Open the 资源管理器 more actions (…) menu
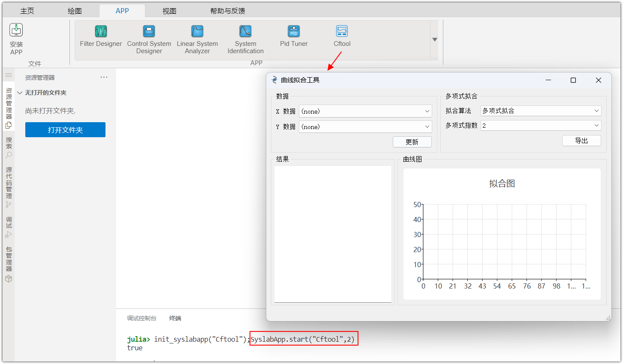Screen dimensions: 623x364 tap(104, 77)
